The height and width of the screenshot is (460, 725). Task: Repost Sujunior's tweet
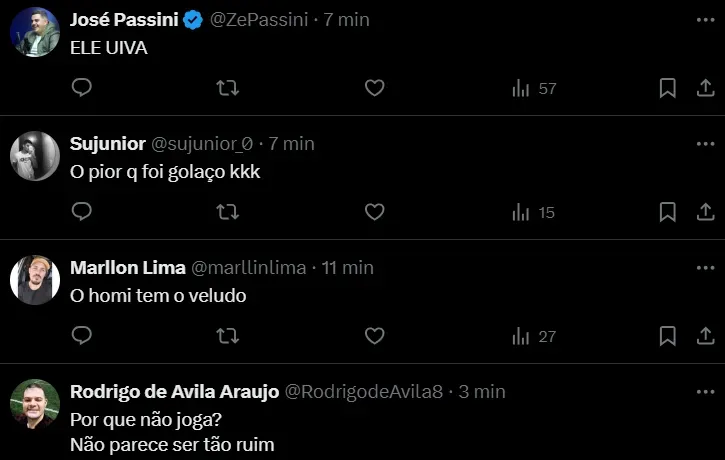click(228, 212)
